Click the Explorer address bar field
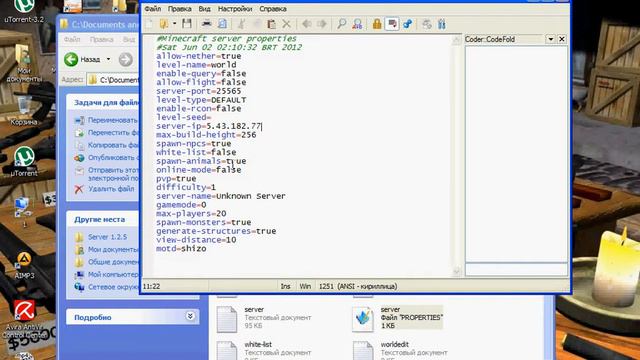 (113, 80)
